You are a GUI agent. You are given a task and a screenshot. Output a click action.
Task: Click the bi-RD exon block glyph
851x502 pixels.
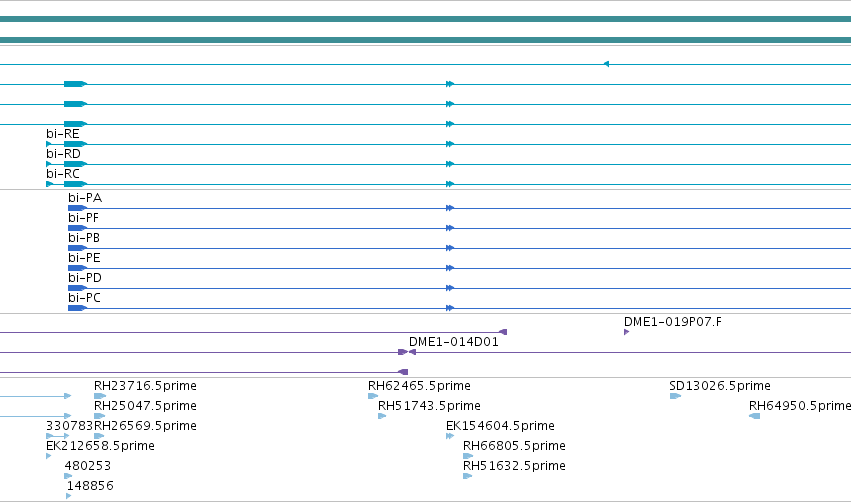[75, 164]
